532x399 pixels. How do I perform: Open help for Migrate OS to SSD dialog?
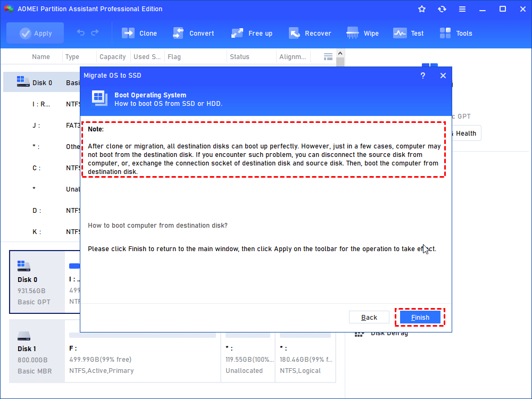click(423, 76)
